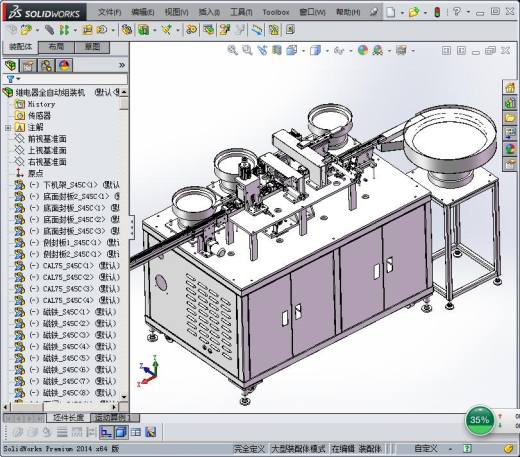520x457 pixels.
Task: Toggle the 3D view button in bottom toolbar
Action: (x=121, y=432)
